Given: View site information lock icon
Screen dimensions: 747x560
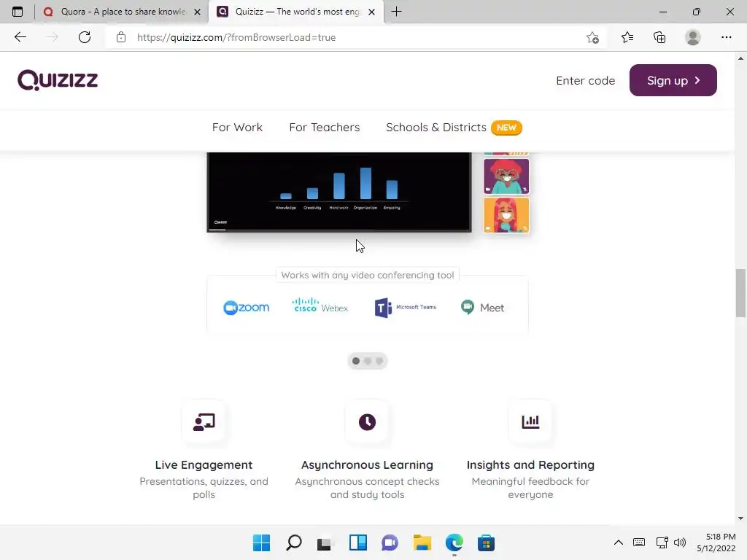Looking at the screenshot, I should coord(121,37).
